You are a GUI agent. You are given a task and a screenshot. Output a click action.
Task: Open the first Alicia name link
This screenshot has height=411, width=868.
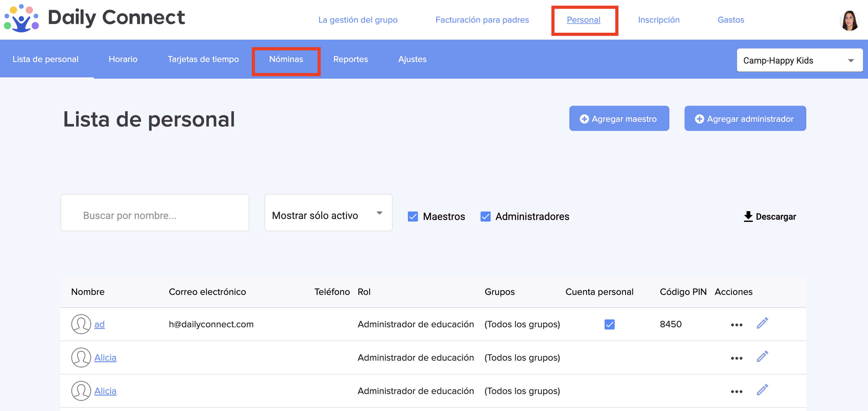[105, 358]
